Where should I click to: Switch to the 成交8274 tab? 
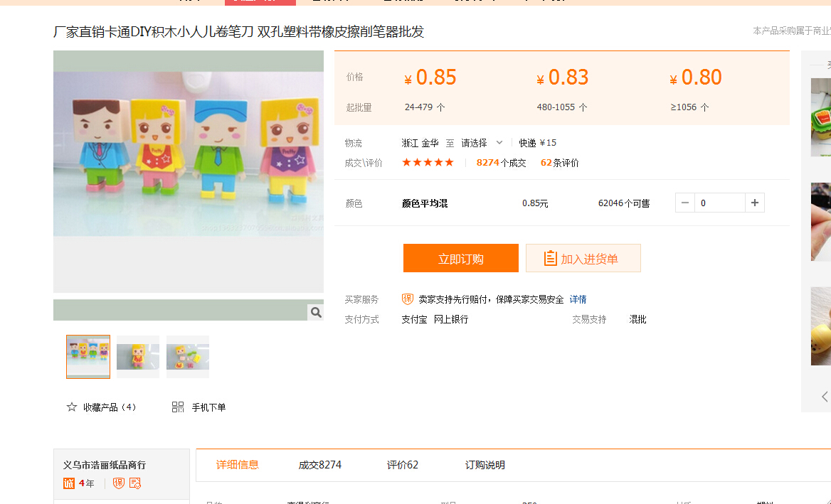tap(320, 465)
